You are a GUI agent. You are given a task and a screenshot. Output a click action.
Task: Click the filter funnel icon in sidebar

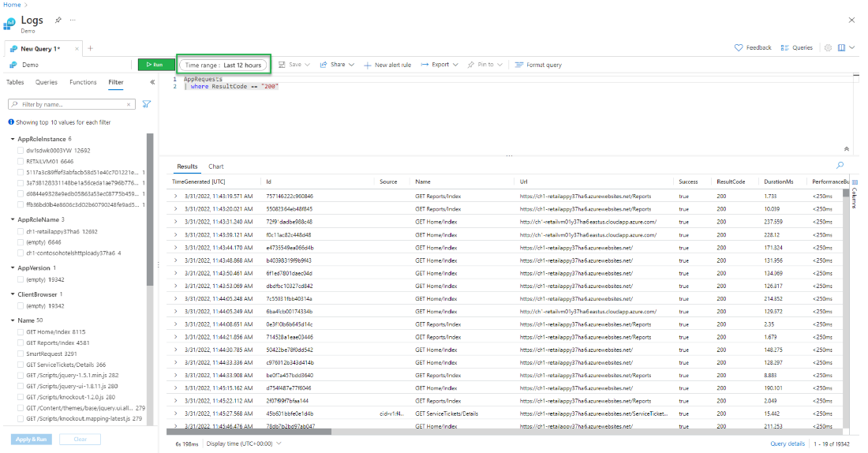pos(147,104)
